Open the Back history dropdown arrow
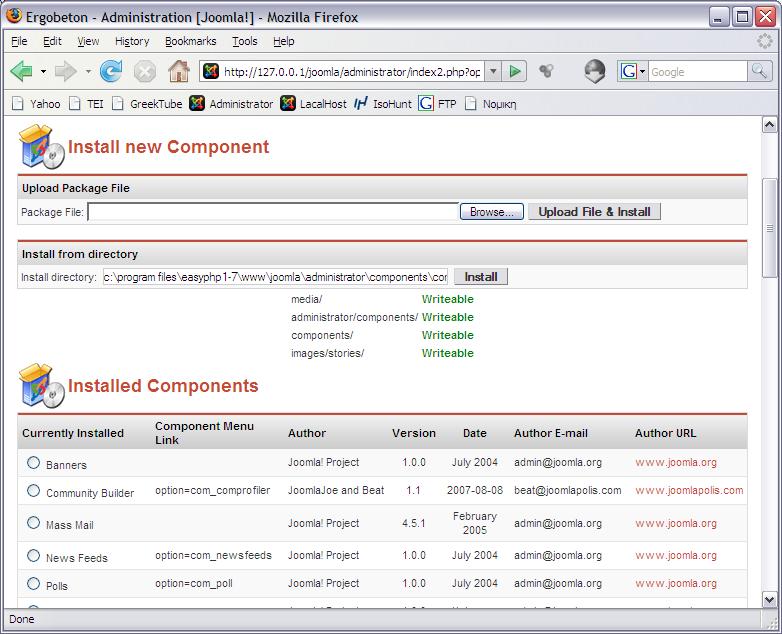782x634 pixels. pos(43,72)
